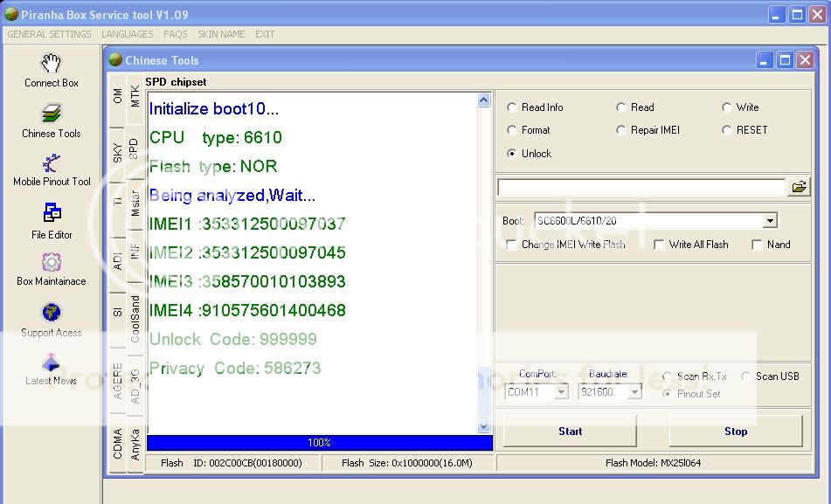
Task: Switch to the CoolSand chipset tab
Action: (x=135, y=319)
